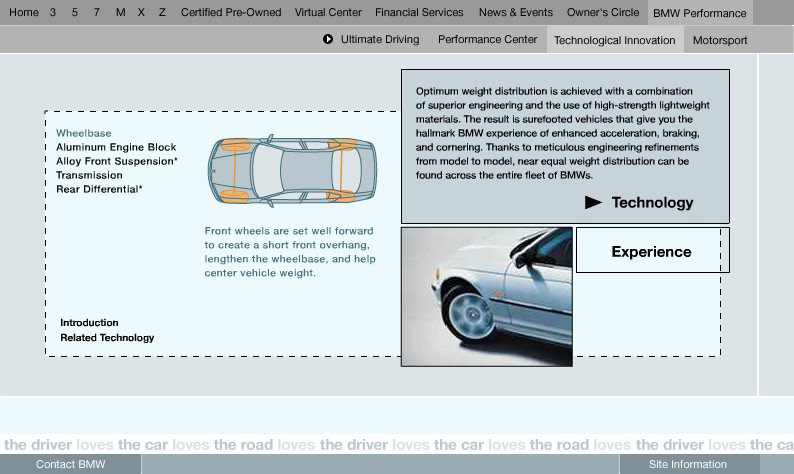This screenshot has height=474, width=794.
Task: Select the Z models menu item
Action: pos(162,12)
